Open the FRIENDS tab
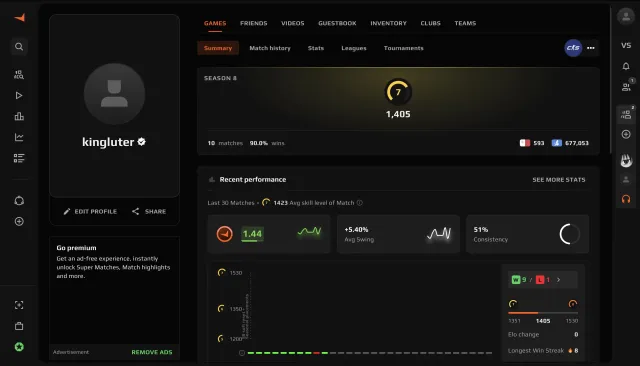The width and height of the screenshot is (640, 366). (253, 23)
